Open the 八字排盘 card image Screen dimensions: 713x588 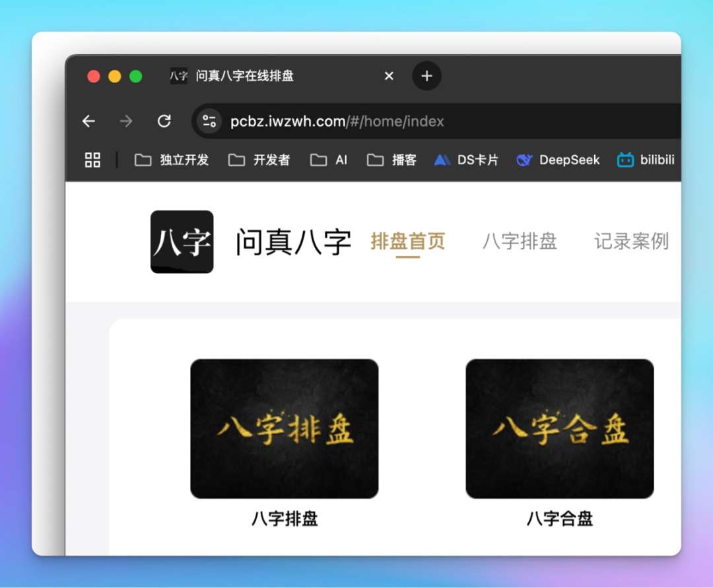coord(284,428)
